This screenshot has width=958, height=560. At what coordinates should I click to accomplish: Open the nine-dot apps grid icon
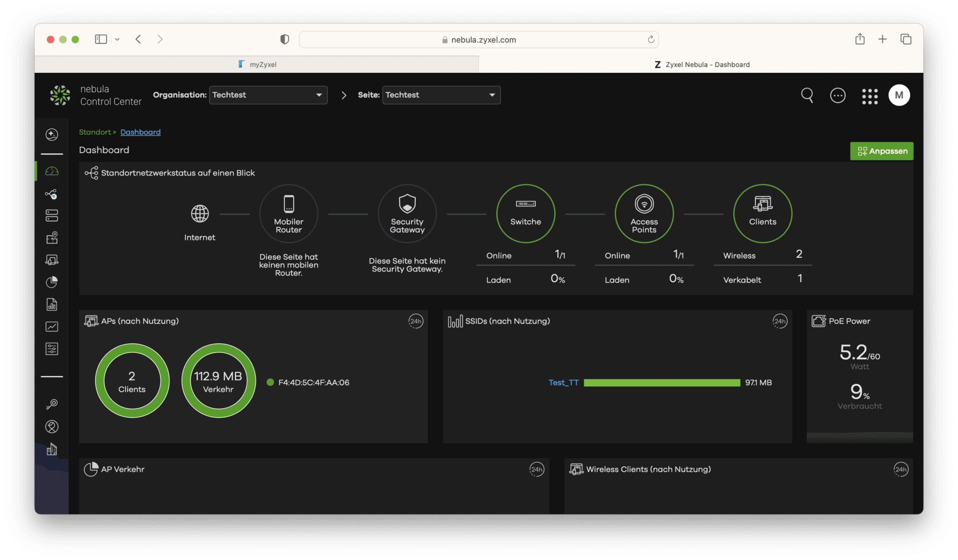click(x=870, y=96)
